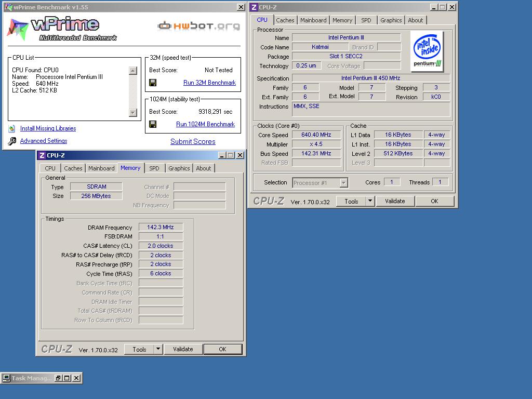Minimize the CPU-Z CPU window
The width and height of the screenshot is (532, 399).
(x=434, y=7)
